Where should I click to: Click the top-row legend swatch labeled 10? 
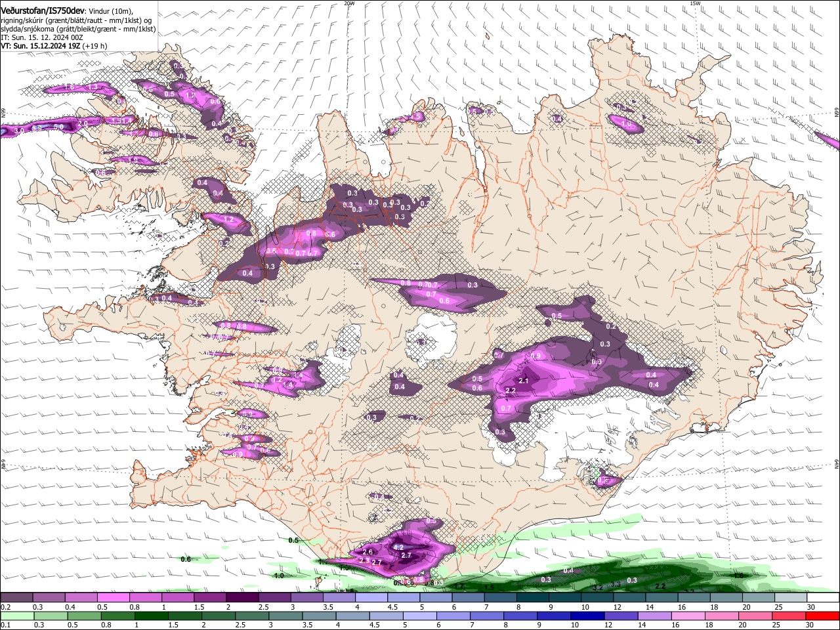click(598, 597)
